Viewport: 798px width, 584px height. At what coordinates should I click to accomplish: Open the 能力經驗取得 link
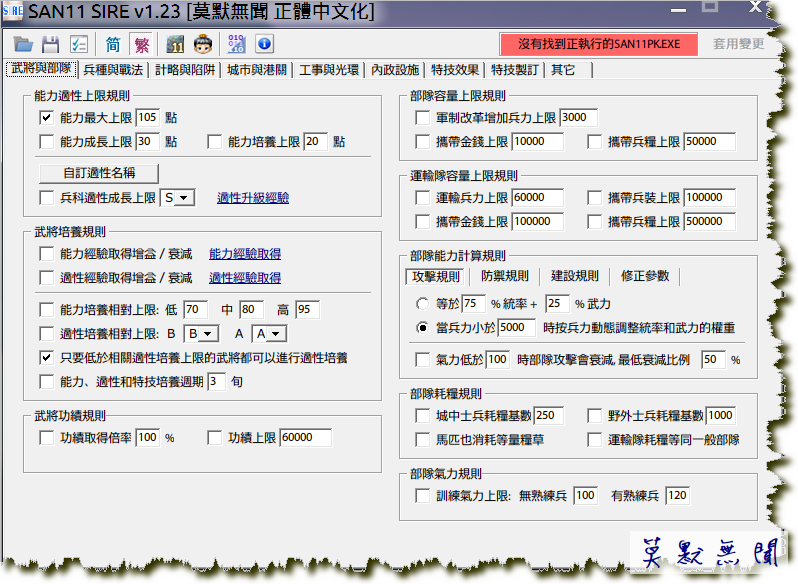tap(244, 254)
